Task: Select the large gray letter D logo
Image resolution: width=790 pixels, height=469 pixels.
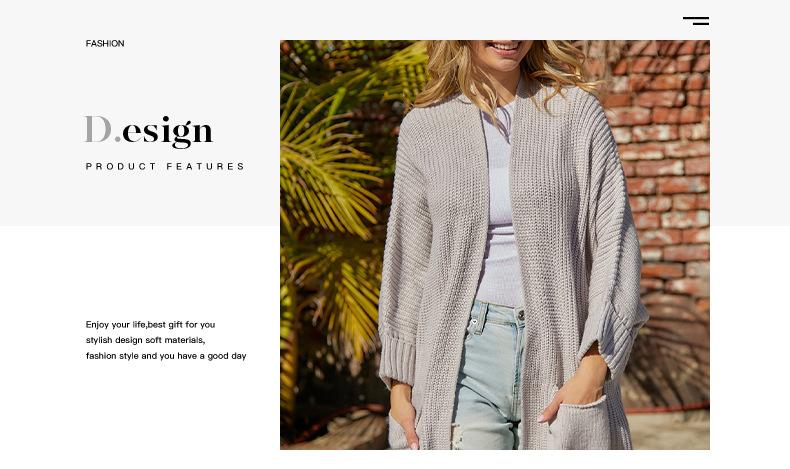Action: click(x=98, y=129)
